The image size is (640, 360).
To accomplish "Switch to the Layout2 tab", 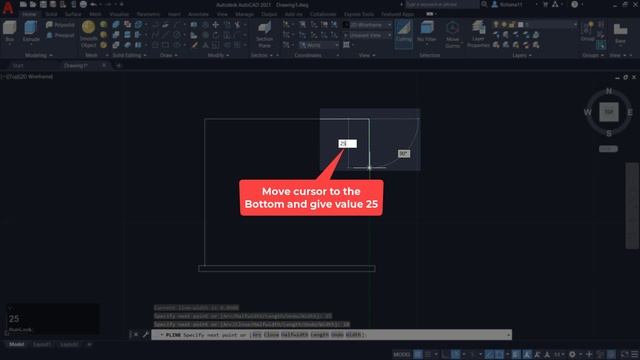I will click(x=69, y=344).
